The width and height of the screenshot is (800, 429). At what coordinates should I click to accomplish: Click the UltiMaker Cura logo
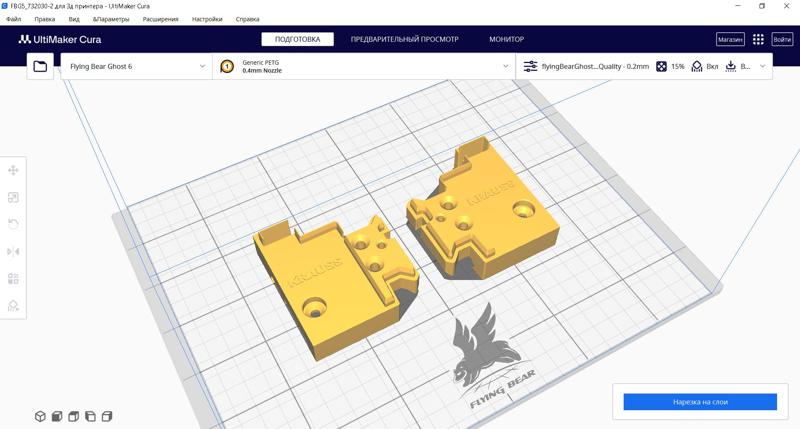(60, 39)
